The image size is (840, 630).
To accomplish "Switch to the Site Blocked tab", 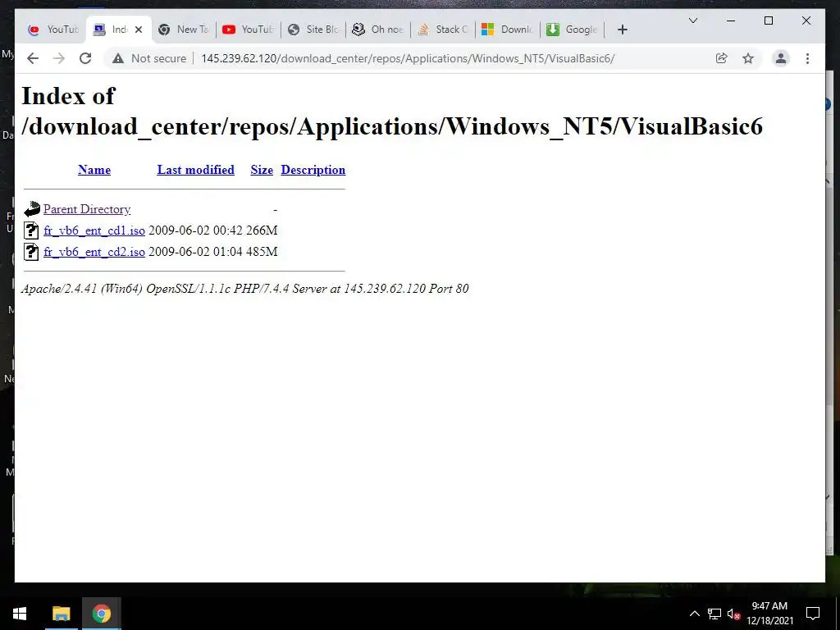I will [x=313, y=30].
